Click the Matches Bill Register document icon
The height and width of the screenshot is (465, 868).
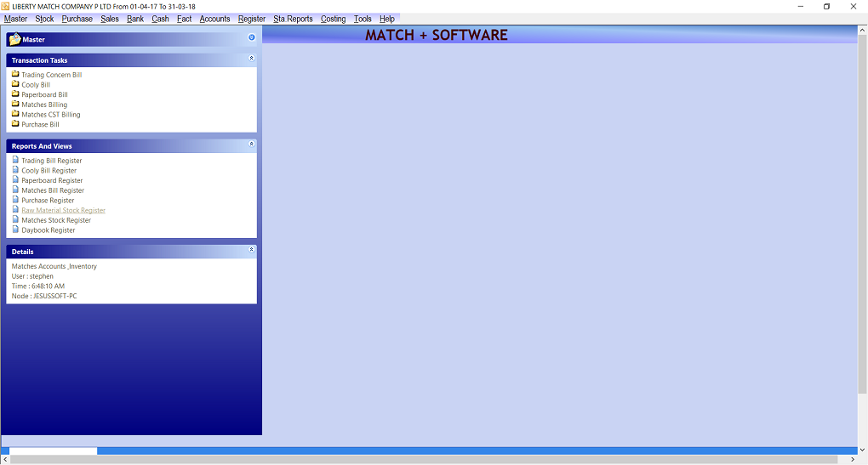[x=15, y=190]
